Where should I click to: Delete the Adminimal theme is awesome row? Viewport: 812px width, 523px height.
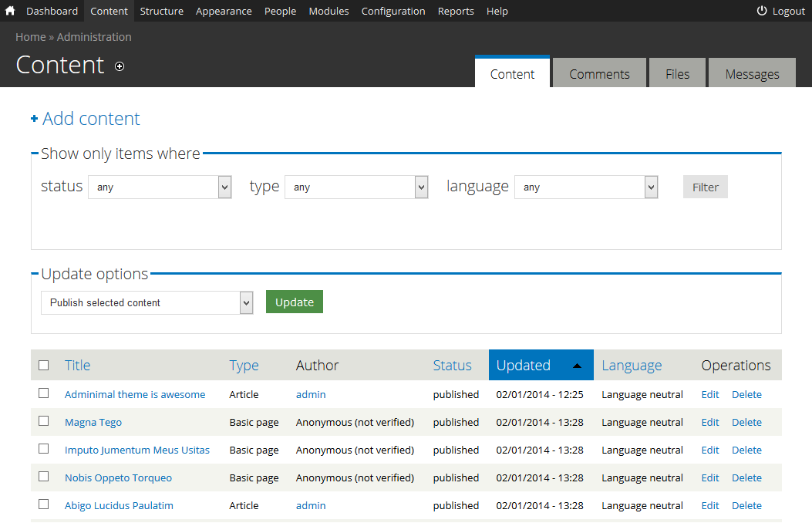pyautogui.click(x=746, y=395)
